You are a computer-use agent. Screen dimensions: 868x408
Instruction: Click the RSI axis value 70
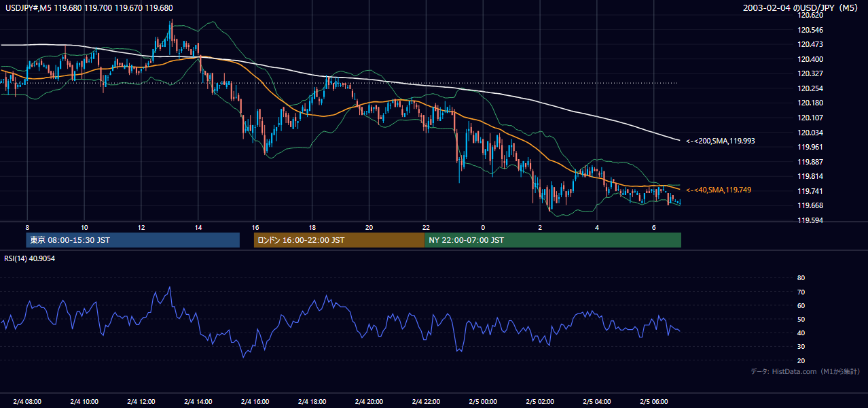click(801, 292)
